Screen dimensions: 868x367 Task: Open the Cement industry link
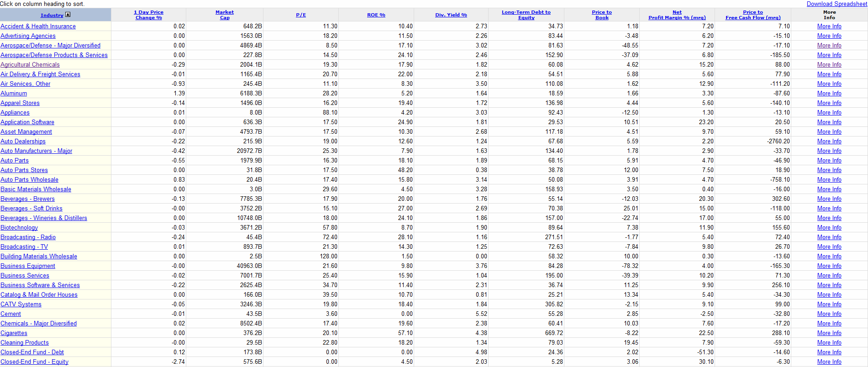(x=11, y=314)
